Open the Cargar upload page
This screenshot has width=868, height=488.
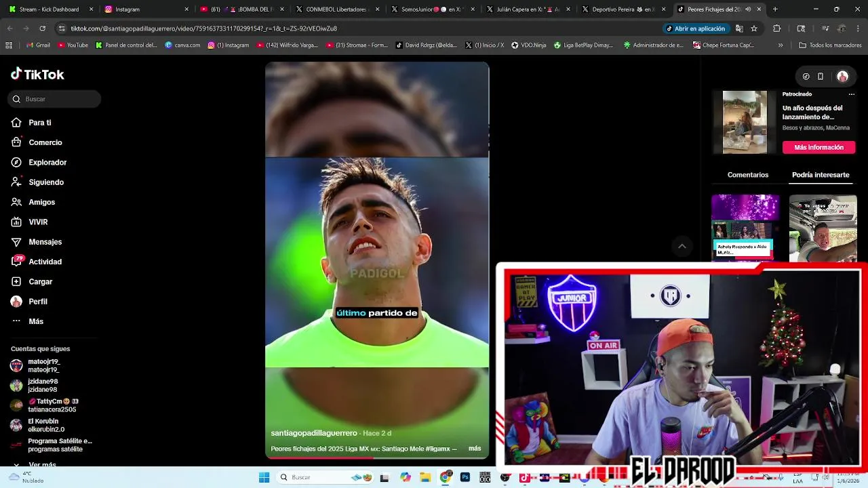point(31,282)
